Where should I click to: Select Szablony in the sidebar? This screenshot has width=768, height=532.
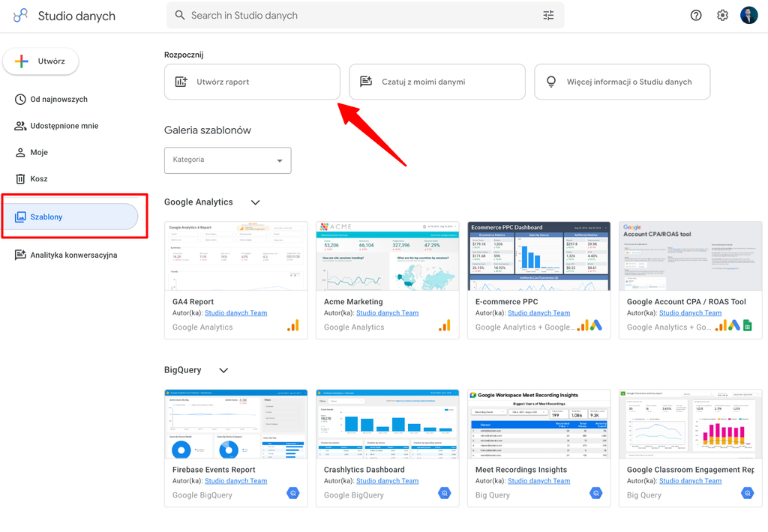coord(70,217)
